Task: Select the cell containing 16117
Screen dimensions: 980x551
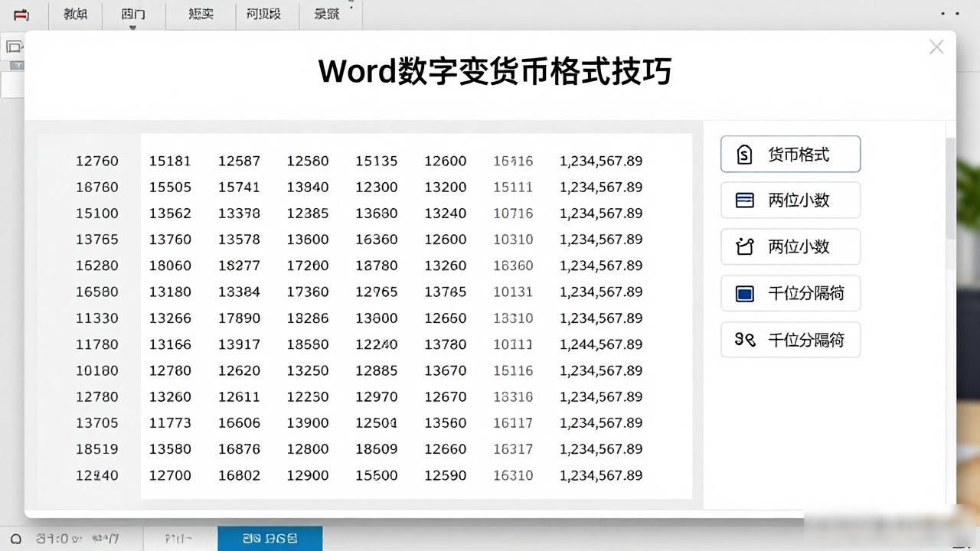Action: coord(513,422)
